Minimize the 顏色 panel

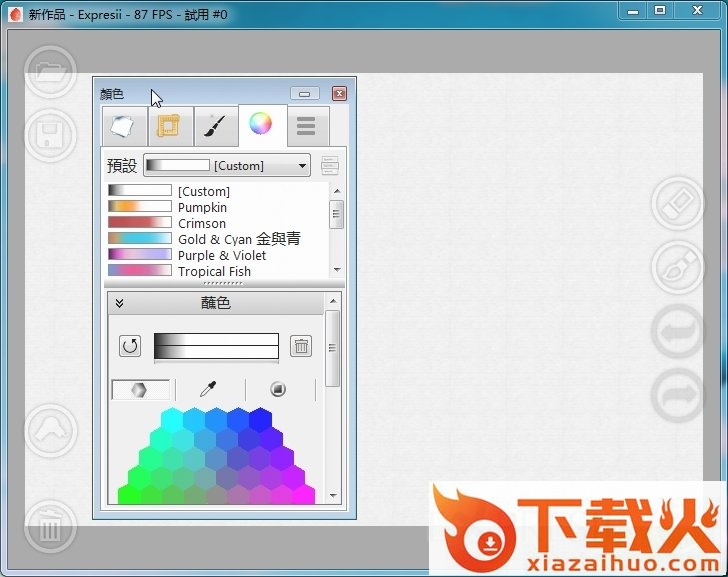click(x=305, y=94)
